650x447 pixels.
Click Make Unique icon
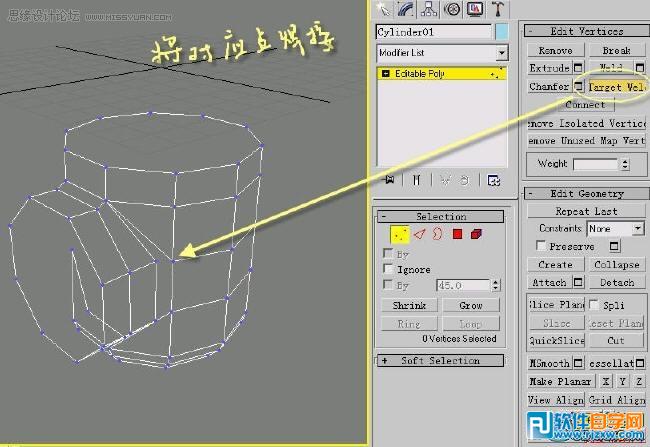[x=445, y=180]
